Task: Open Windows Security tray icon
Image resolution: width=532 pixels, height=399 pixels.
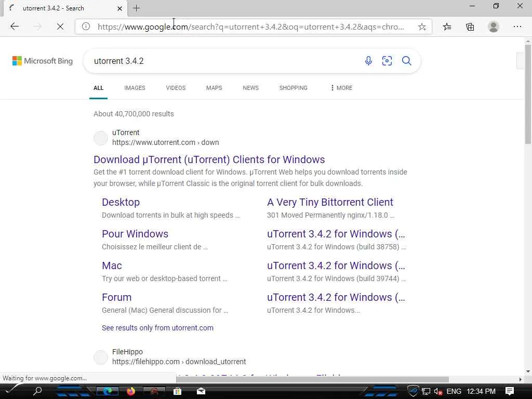Action: [x=413, y=391]
